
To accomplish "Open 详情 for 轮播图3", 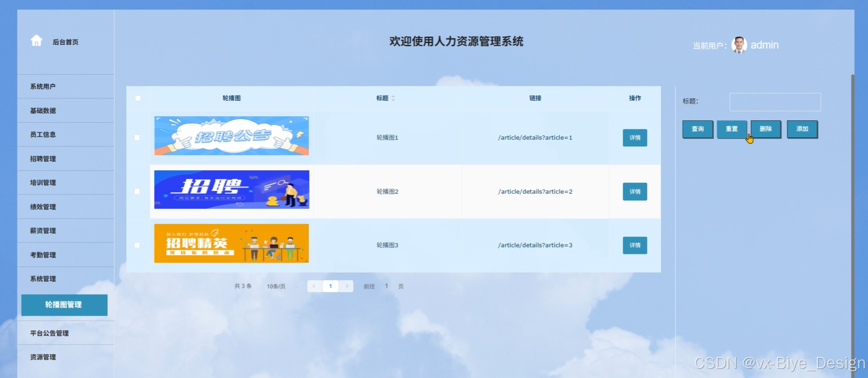I will pos(635,245).
